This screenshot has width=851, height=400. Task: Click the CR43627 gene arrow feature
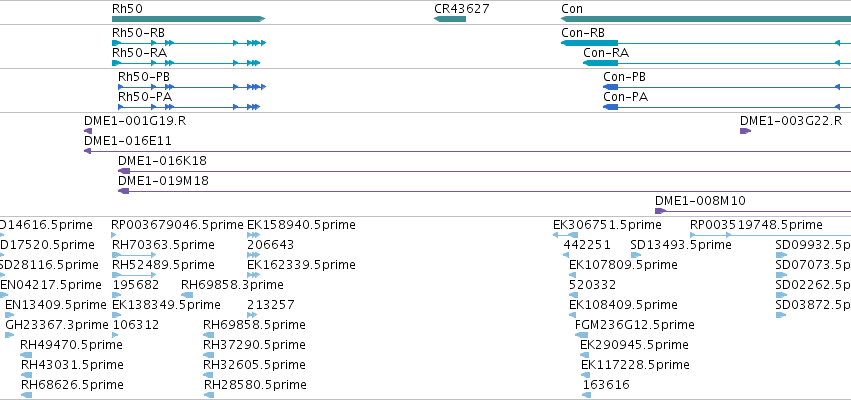click(x=450, y=19)
